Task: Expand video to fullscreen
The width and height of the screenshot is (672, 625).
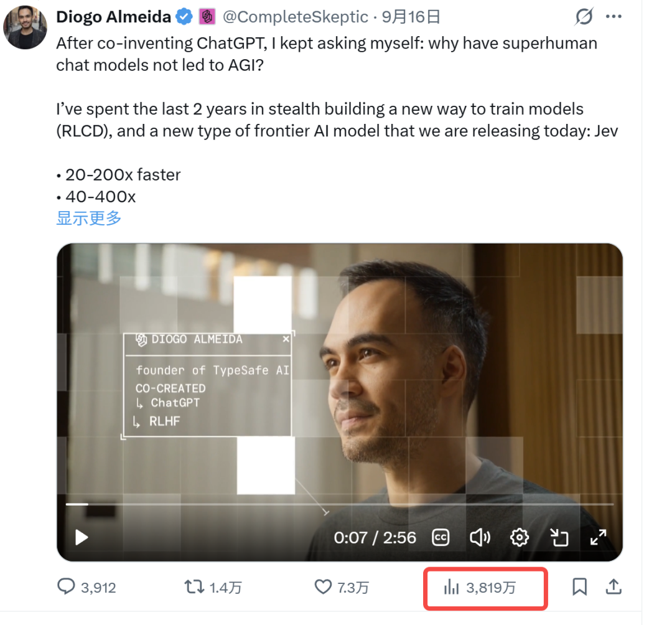Action: [599, 537]
